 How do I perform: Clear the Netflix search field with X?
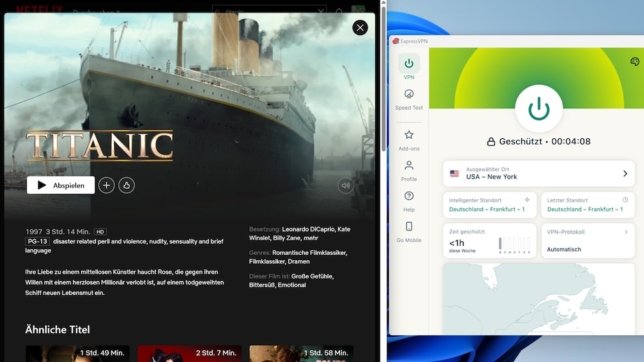tap(321, 12)
